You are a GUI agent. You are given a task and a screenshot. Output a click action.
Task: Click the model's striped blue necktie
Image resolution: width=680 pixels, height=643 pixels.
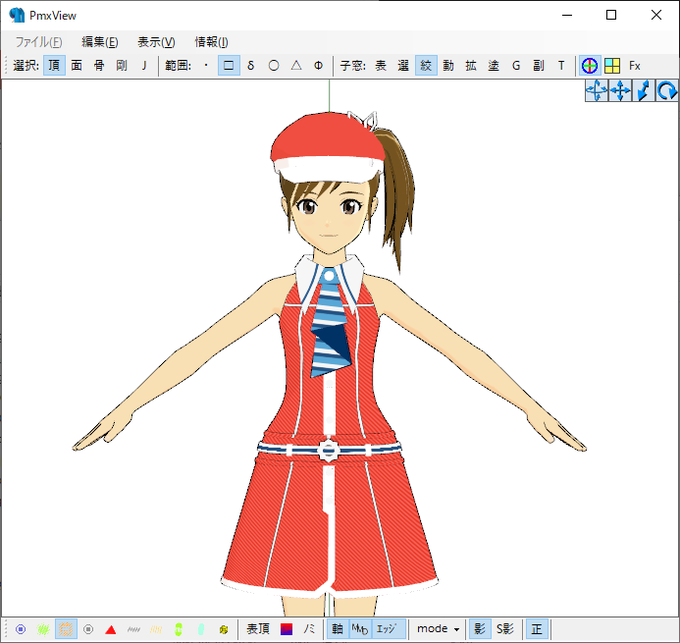coord(330,323)
